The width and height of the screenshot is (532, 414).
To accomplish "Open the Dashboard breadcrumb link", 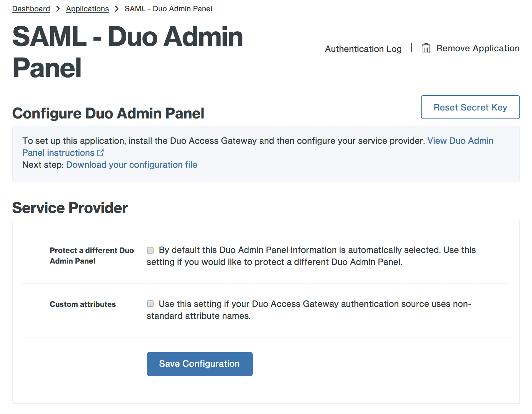I will click(31, 8).
